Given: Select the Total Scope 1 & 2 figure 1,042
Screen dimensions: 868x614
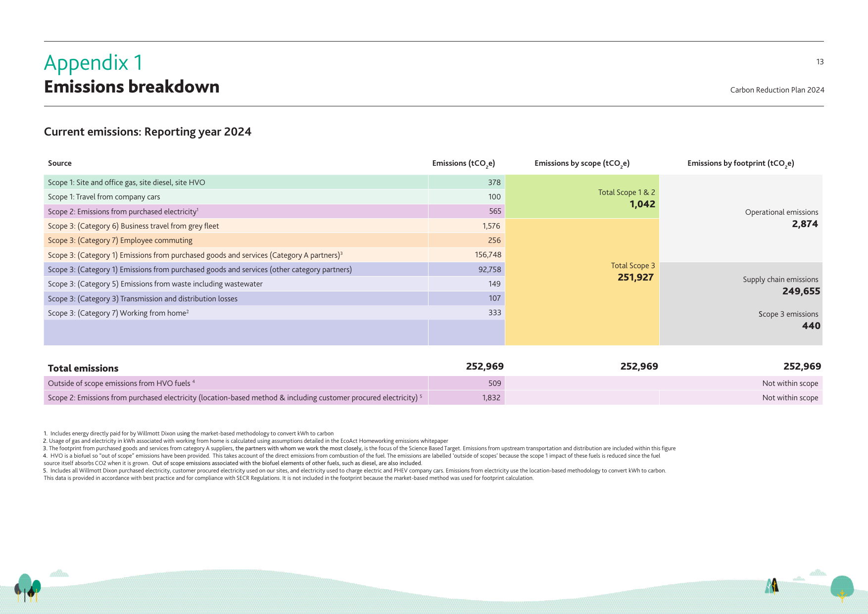Looking at the screenshot, I should pos(642,204).
